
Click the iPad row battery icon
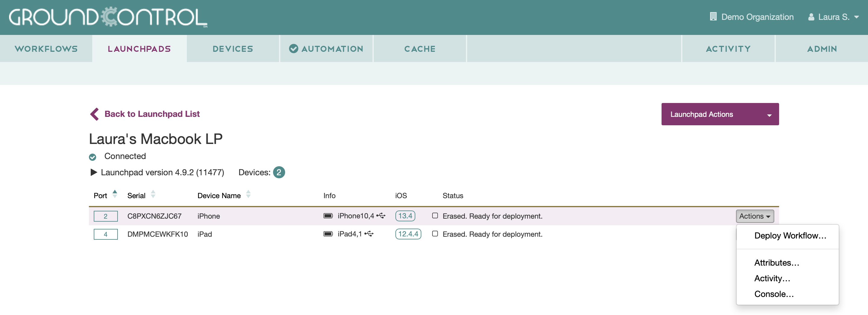click(328, 234)
